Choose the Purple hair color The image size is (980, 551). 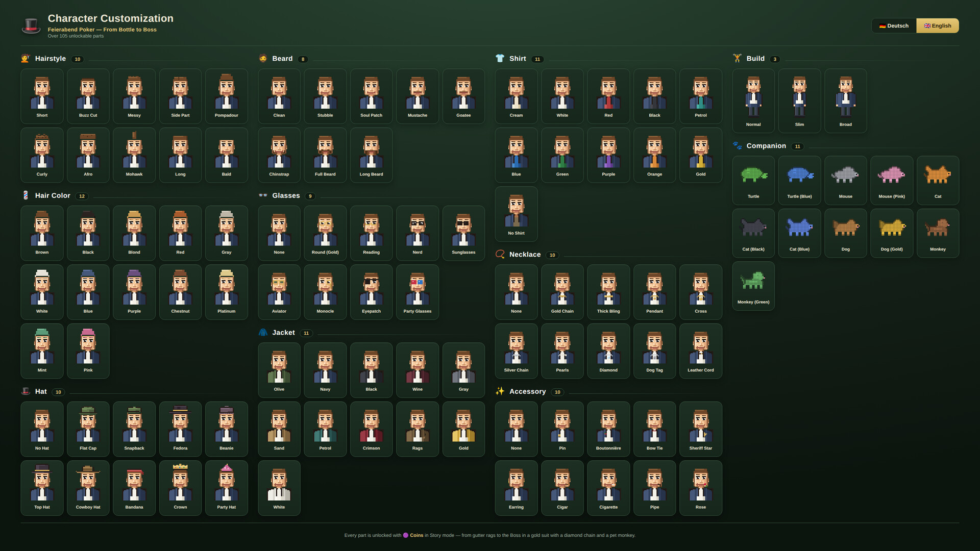point(134,292)
